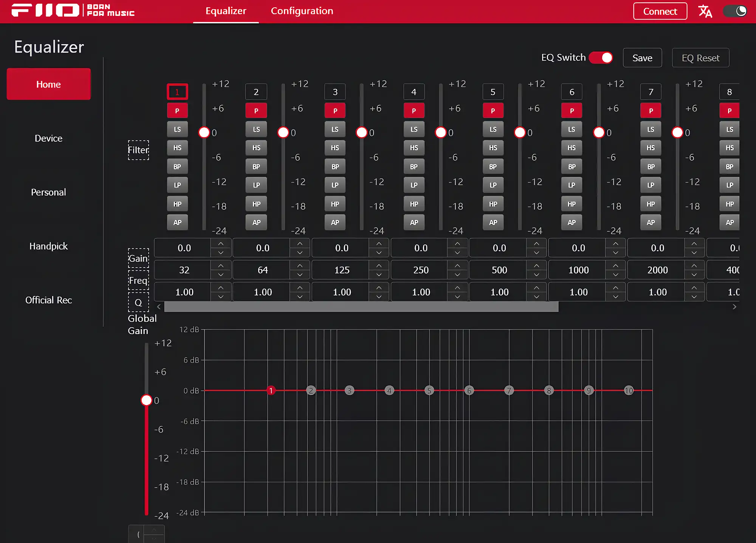Screen dimensions: 756x543
Task: Select graph node 10
Action: tap(629, 390)
